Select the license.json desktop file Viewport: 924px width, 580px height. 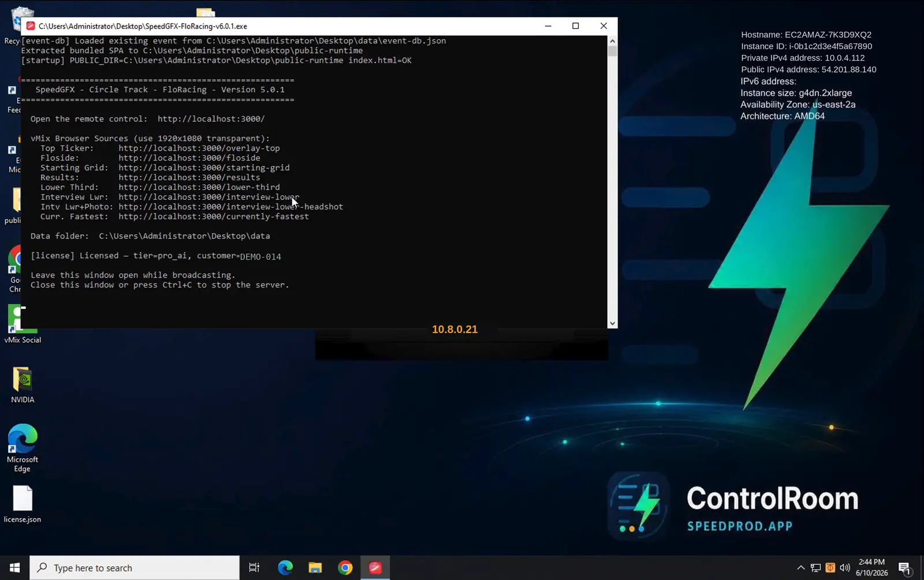click(x=23, y=504)
